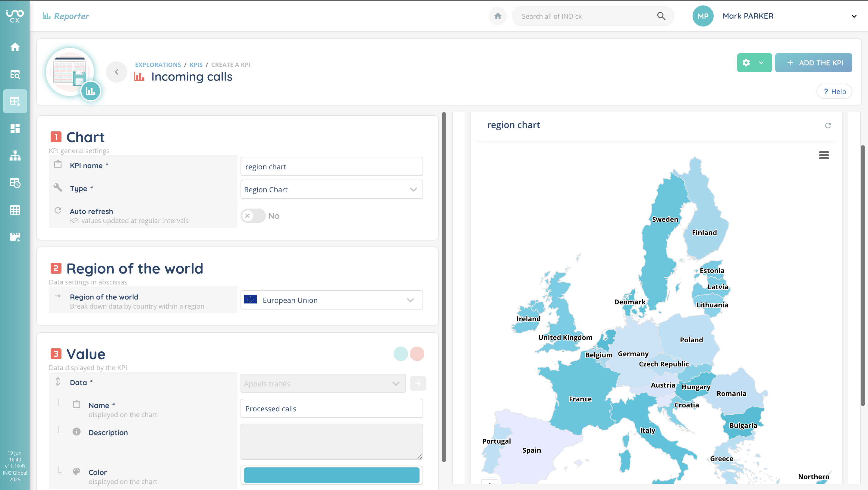Expand the Type dropdown showing Region Chart

tap(332, 189)
